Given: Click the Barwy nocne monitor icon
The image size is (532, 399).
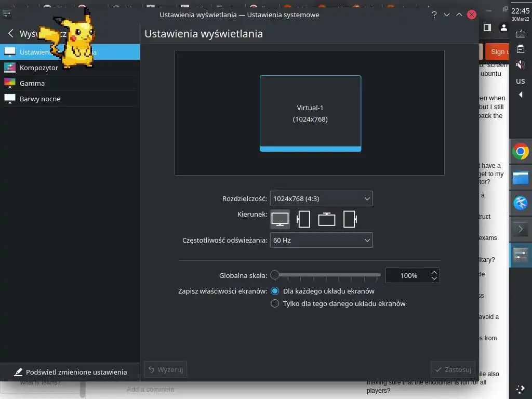Looking at the screenshot, I should [x=10, y=99].
